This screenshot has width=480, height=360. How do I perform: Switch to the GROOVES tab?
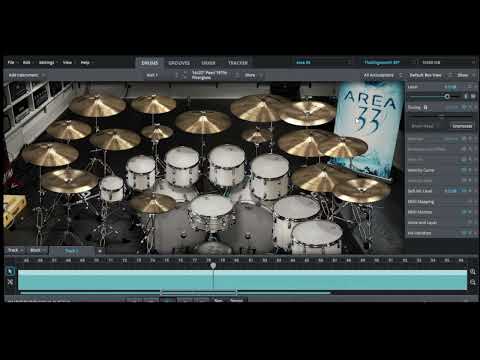pyautogui.click(x=179, y=63)
